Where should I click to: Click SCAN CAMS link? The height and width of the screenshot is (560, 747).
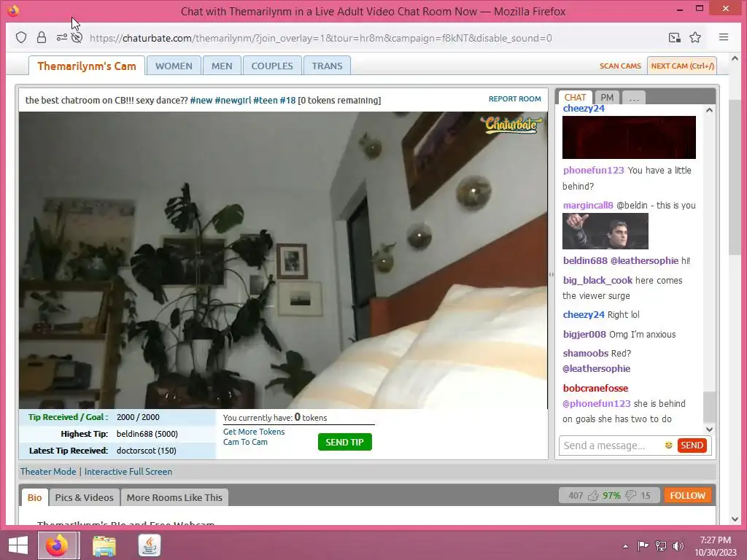pyautogui.click(x=620, y=66)
